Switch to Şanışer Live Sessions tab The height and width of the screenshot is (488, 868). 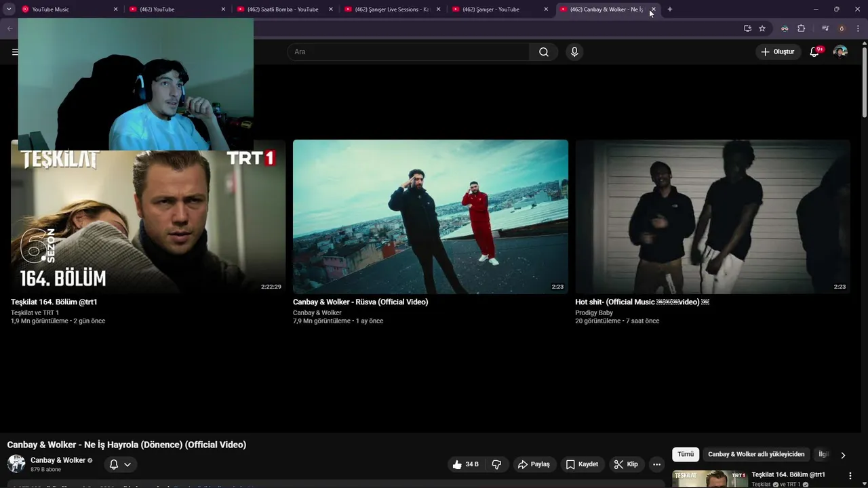(x=392, y=9)
